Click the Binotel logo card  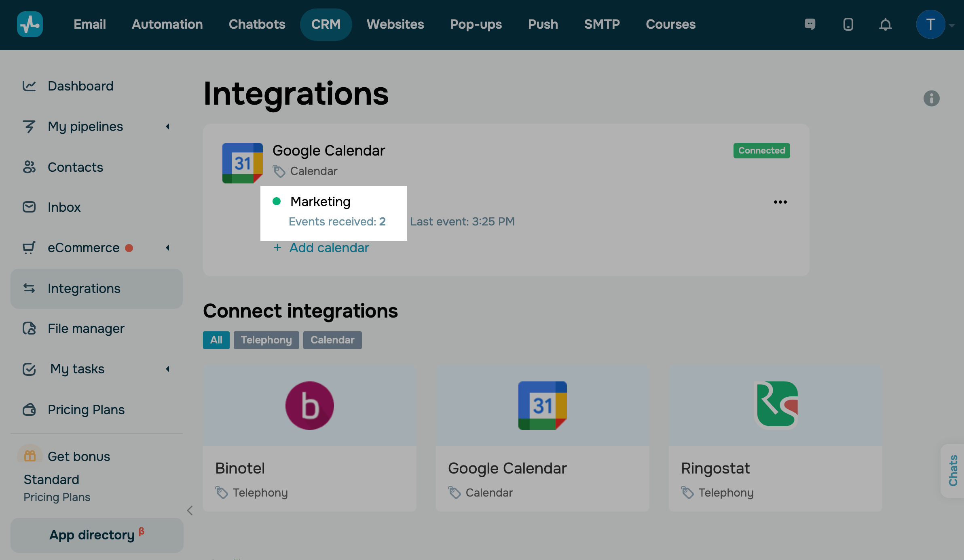[309, 405]
